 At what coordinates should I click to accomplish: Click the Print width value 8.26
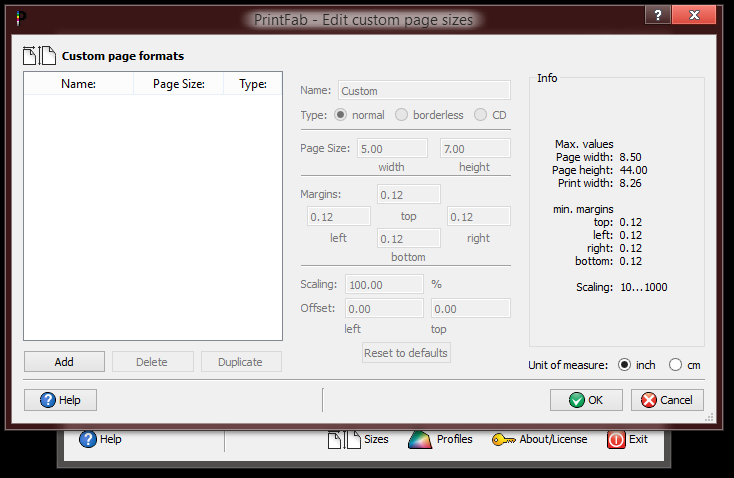pyautogui.click(x=630, y=184)
